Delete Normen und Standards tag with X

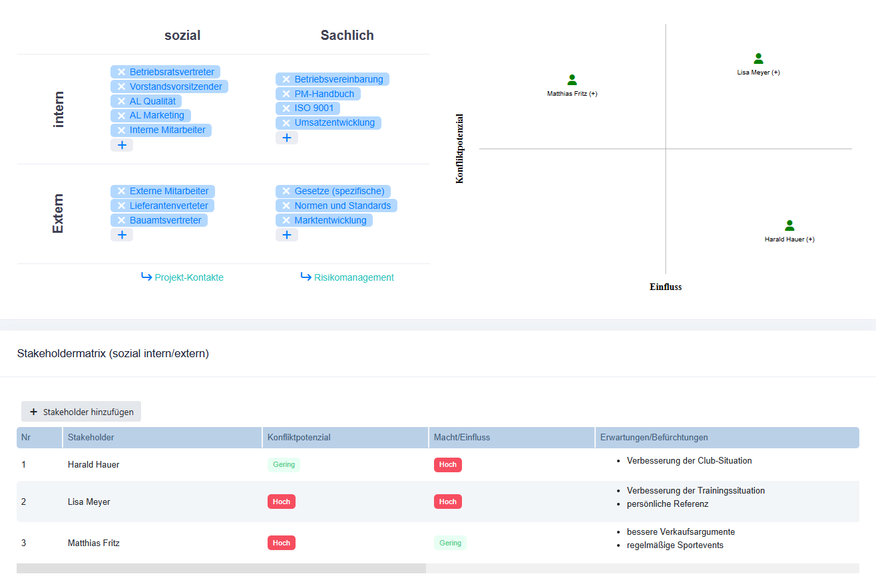click(286, 206)
